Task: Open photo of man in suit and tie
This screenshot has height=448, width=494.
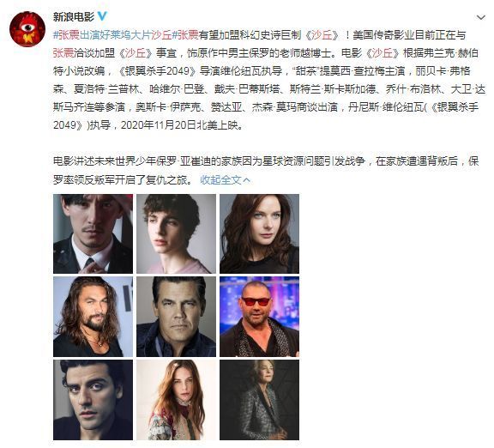Action: tap(93, 233)
